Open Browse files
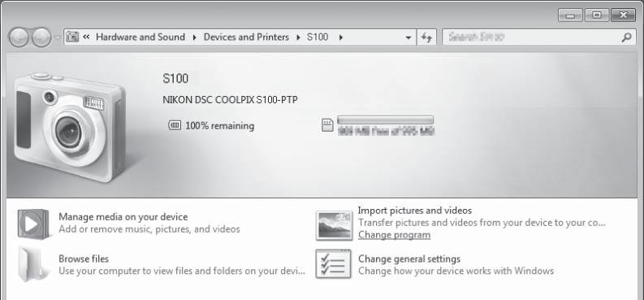644x300 pixels. click(84, 259)
